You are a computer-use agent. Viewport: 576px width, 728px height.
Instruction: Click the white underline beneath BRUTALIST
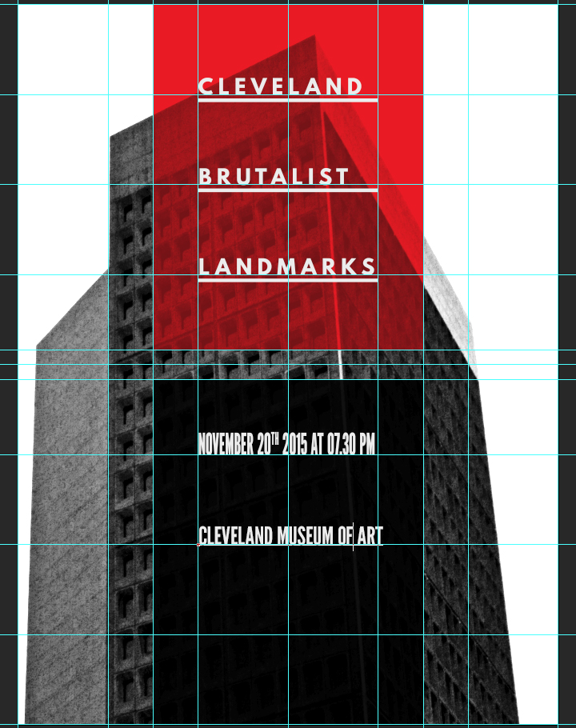(x=288, y=190)
